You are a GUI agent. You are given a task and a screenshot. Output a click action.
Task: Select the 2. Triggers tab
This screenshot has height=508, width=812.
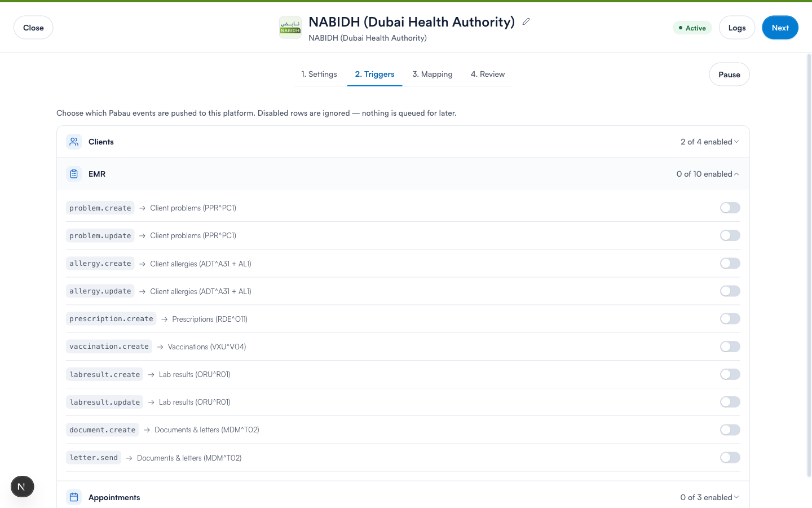(x=375, y=74)
